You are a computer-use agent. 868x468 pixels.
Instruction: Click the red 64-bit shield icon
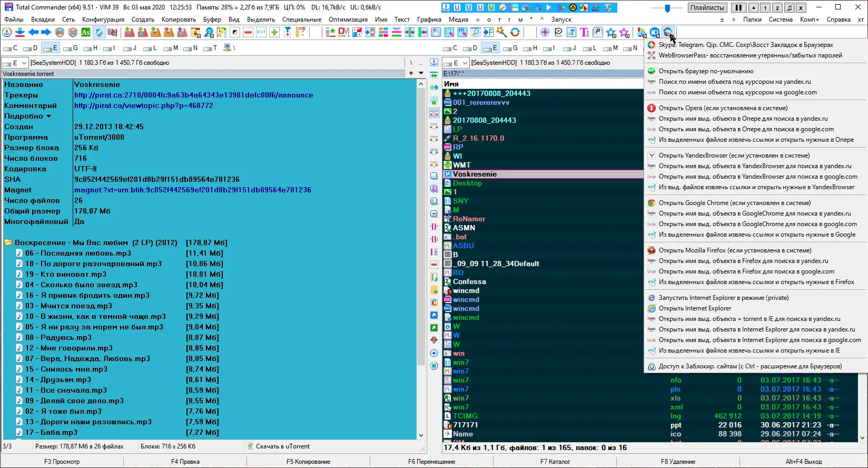click(60, 33)
